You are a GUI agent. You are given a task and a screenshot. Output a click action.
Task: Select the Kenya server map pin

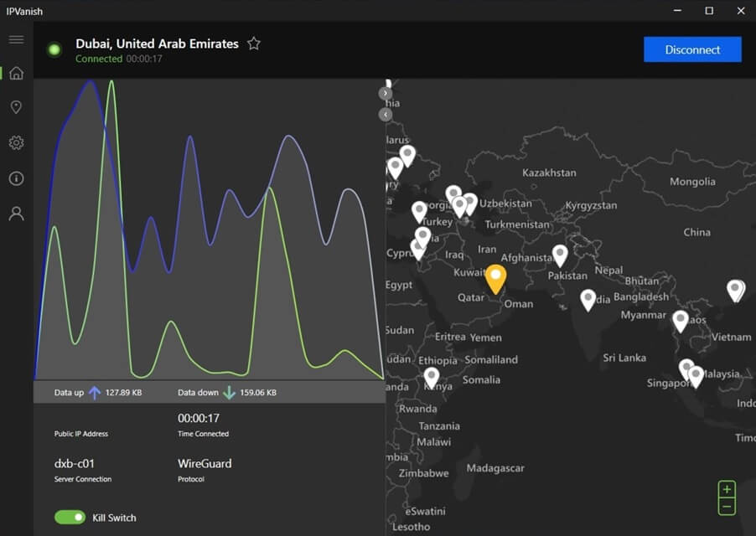(431, 378)
